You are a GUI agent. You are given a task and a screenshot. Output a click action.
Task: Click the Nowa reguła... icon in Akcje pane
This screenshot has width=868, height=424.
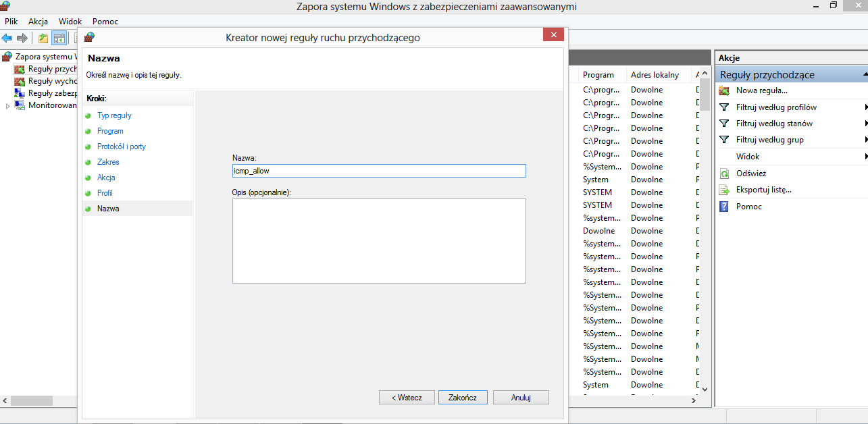[x=724, y=90]
